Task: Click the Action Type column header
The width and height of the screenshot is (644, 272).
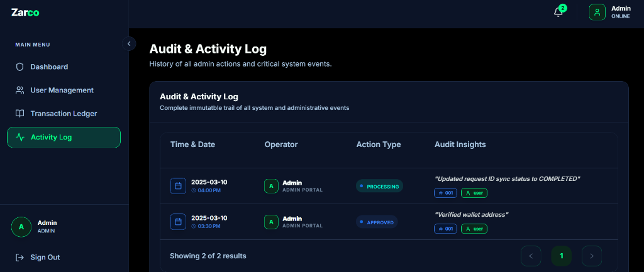Action: 379,144
